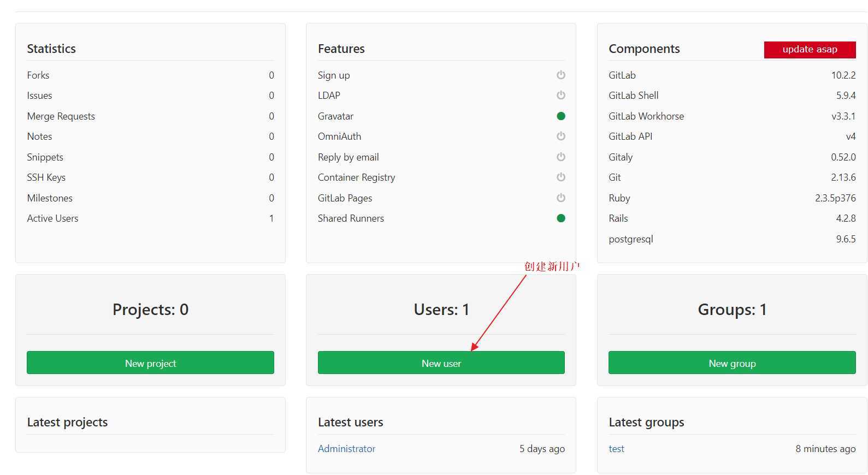
Task: Click the Features panel heading
Action: click(341, 49)
